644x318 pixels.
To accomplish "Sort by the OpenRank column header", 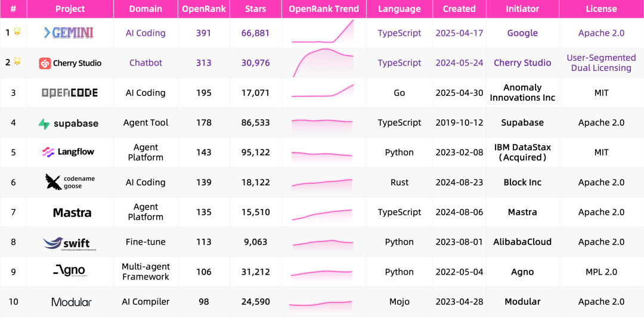I will 204,8.
